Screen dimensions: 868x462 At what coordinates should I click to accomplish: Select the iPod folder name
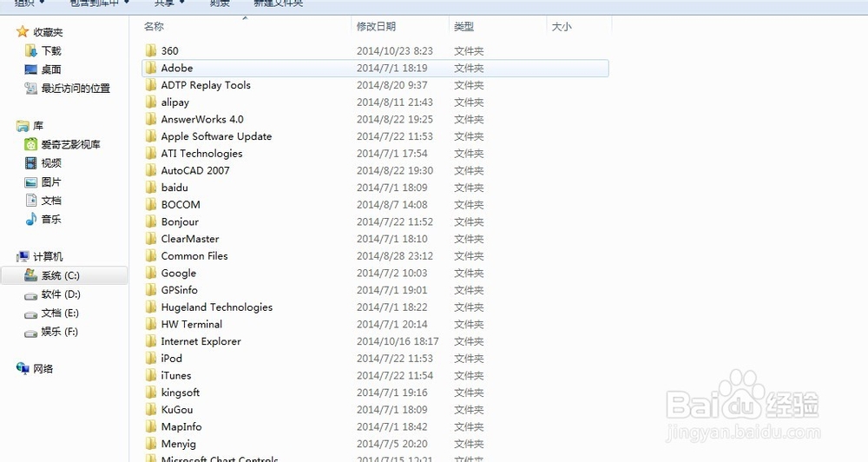(172, 358)
